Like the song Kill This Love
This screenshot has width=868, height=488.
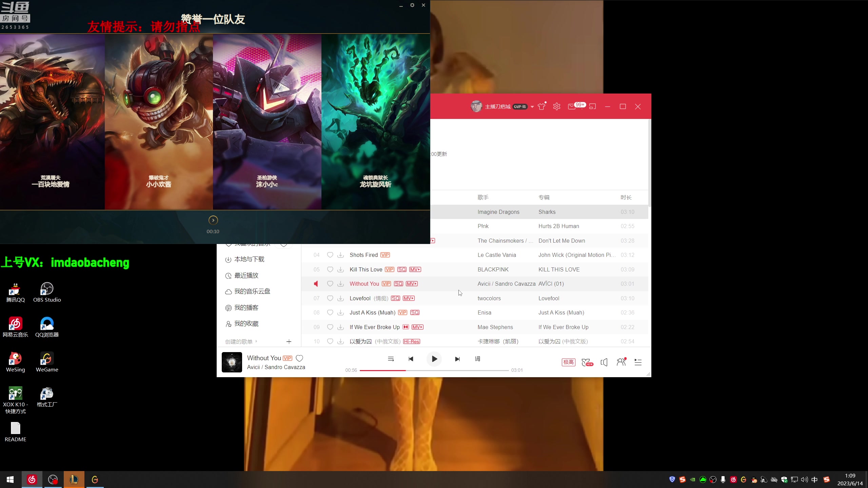tap(330, 269)
